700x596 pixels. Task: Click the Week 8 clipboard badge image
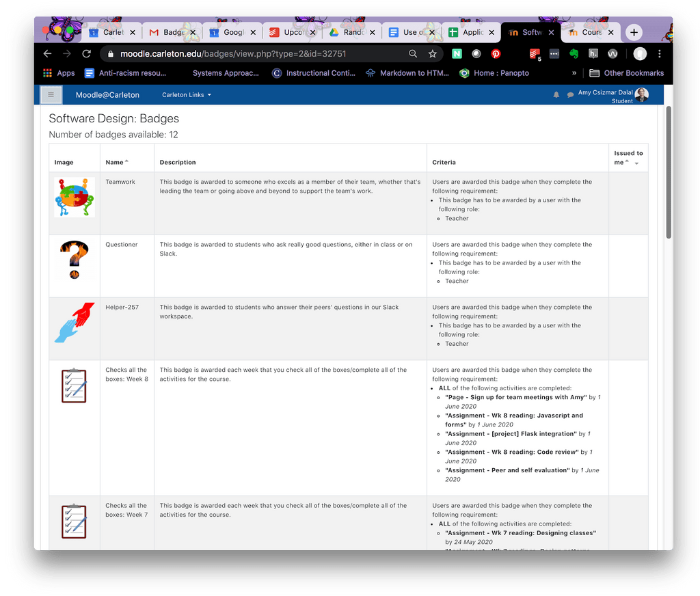click(x=74, y=385)
